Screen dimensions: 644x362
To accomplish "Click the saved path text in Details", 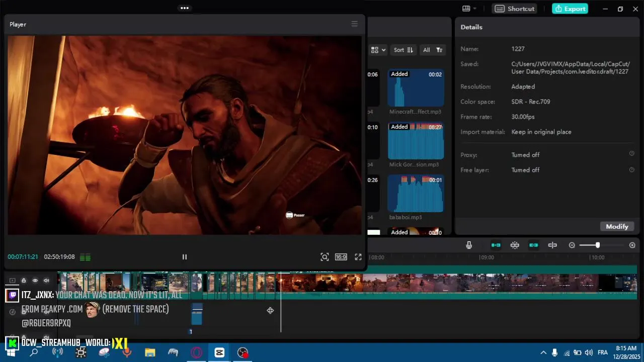I will pyautogui.click(x=571, y=68).
